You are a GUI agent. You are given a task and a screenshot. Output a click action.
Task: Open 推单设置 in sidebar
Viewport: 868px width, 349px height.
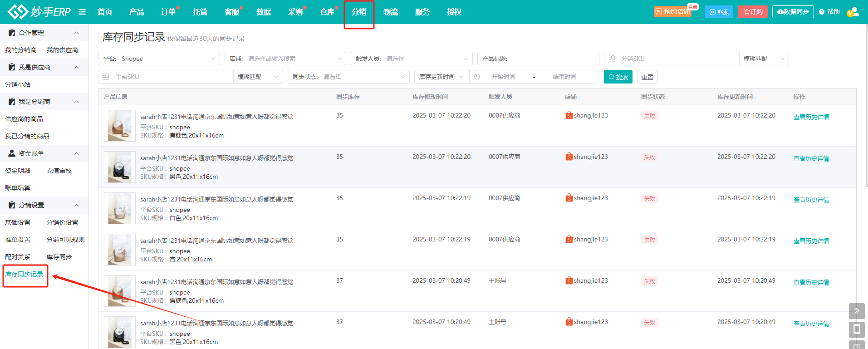pyautogui.click(x=18, y=240)
